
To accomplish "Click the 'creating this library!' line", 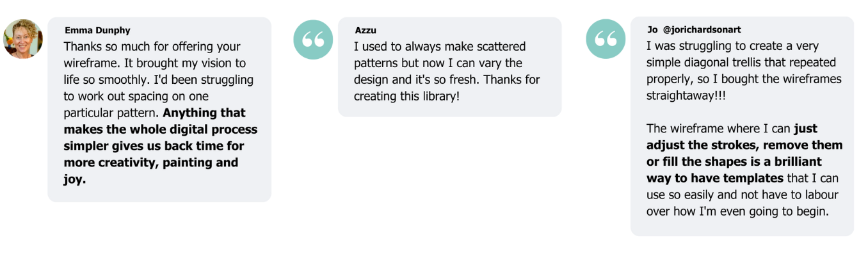I will tap(406, 97).
